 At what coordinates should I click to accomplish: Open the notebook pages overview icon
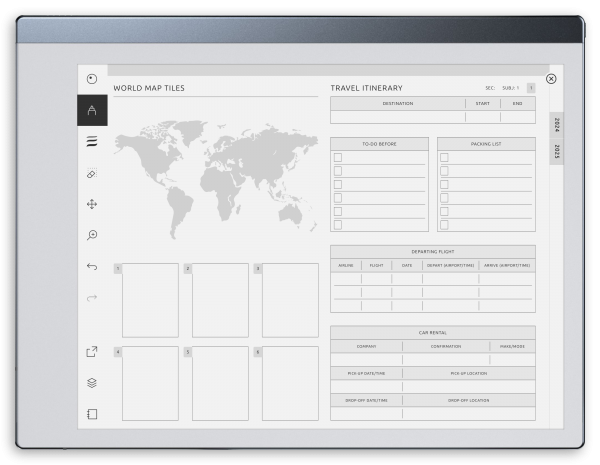92,414
